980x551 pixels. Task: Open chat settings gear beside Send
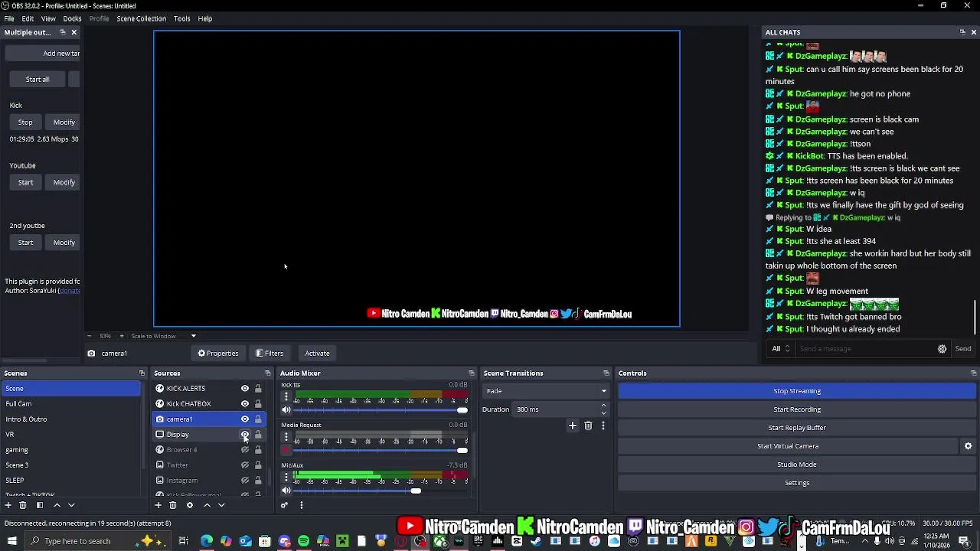click(942, 349)
